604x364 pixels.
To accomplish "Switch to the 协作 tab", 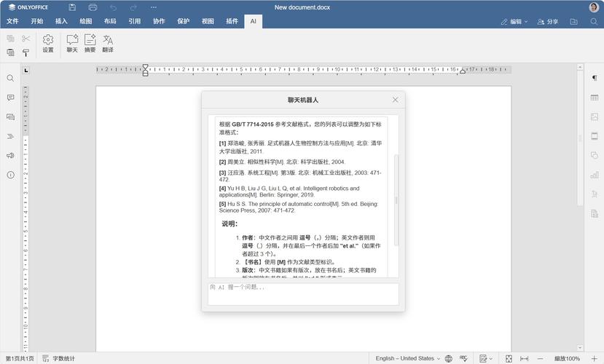I will pos(159,21).
